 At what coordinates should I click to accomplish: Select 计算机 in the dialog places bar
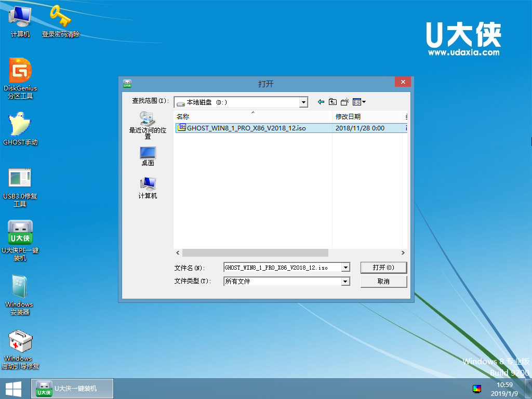point(148,188)
